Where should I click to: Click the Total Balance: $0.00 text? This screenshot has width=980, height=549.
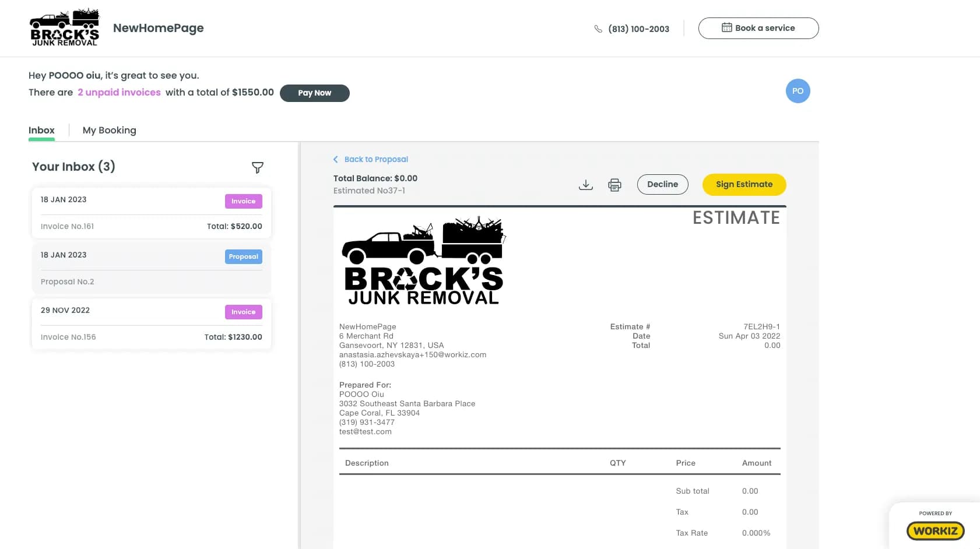point(375,178)
